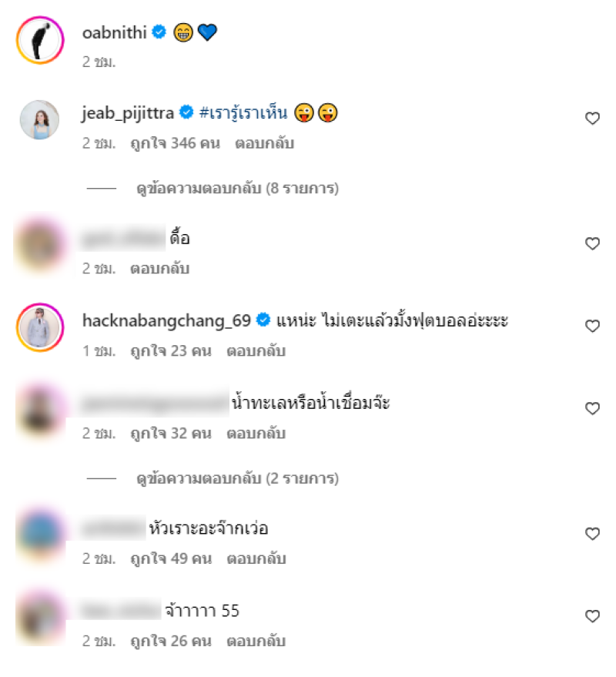Open the oabnithi username link

coord(115,33)
